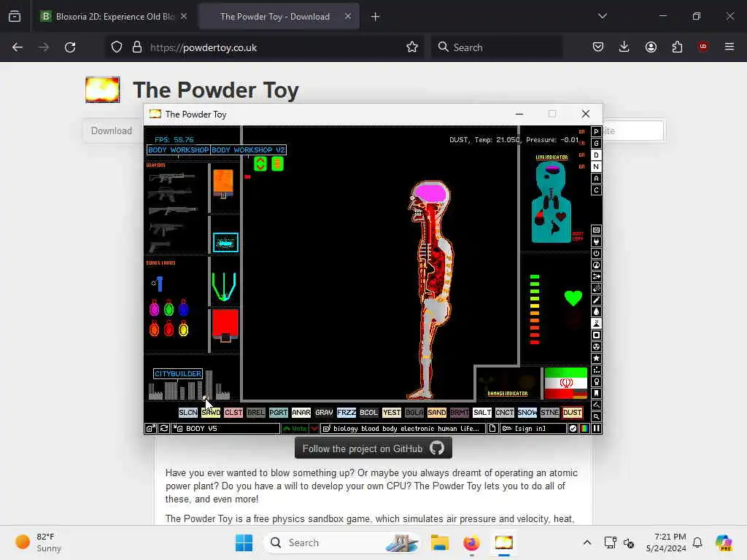The image size is (747, 560).
Task: Open the Force elements arrows category
Action: (596, 276)
